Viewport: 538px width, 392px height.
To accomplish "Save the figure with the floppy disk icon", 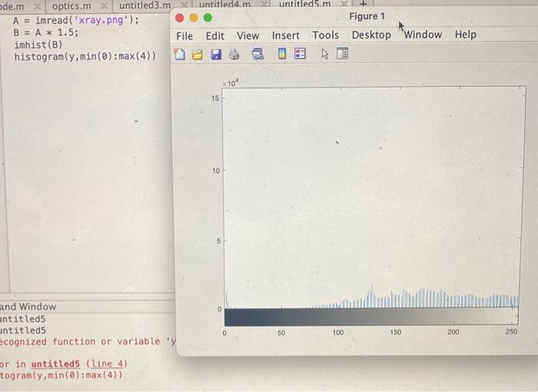I will [x=216, y=55].
